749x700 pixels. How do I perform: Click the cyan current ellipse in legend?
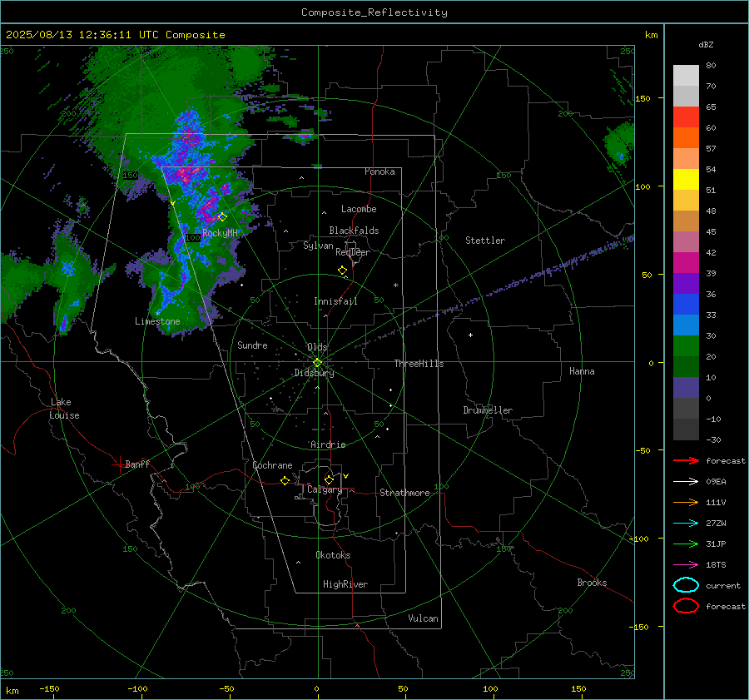coord(686,585)
